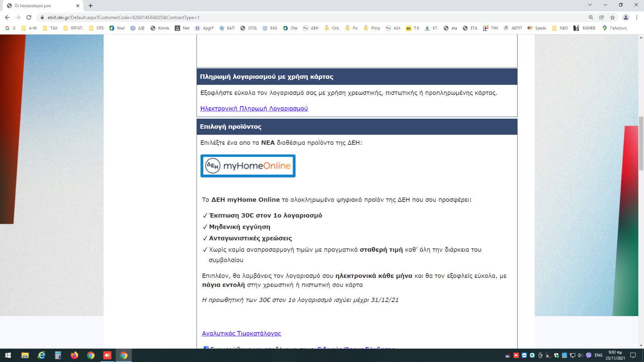Screen dimensions: 644x362
Task: Open the Kimds bookmark
Action: pos(160,28)
